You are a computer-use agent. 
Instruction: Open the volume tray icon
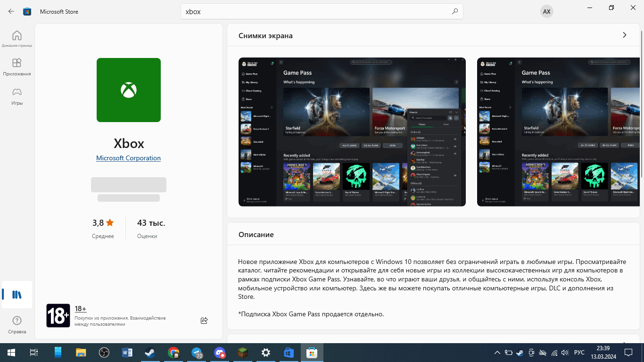click(x=565, y=353)
